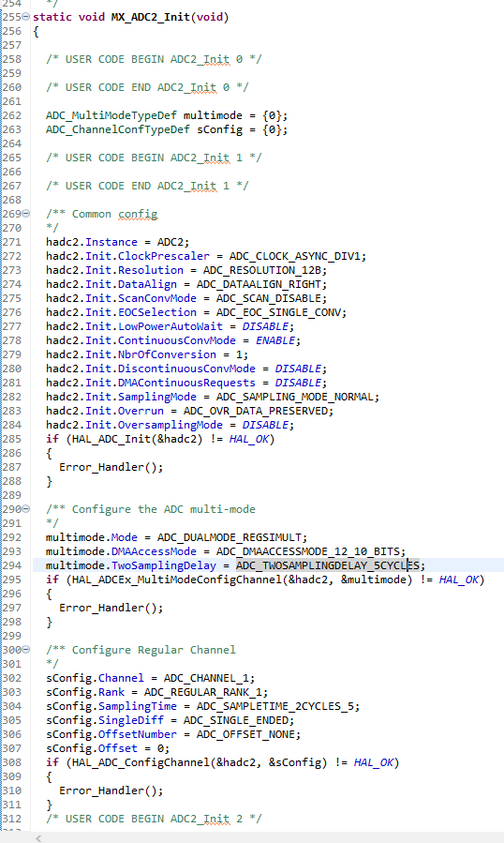Image resolution: width=504 pixels, height=843 pixels.
Task: Click DISABLE value on LowPowerAutoWait line
Action: coord(265,326)
